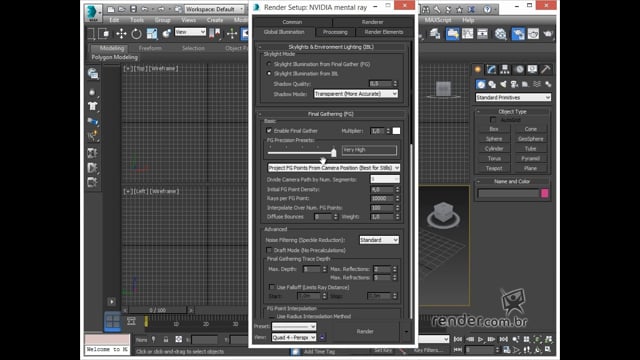
Task: Click the Geometry category icon
Action: tap(481, 84)
